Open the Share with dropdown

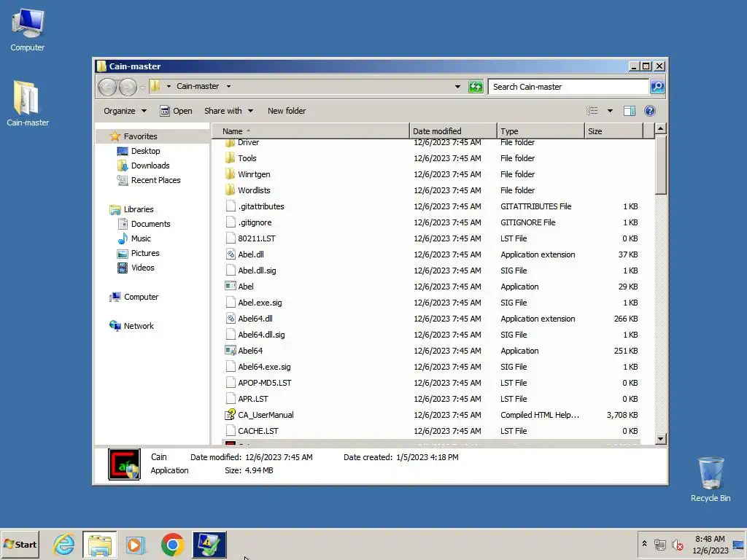(228, 111)
